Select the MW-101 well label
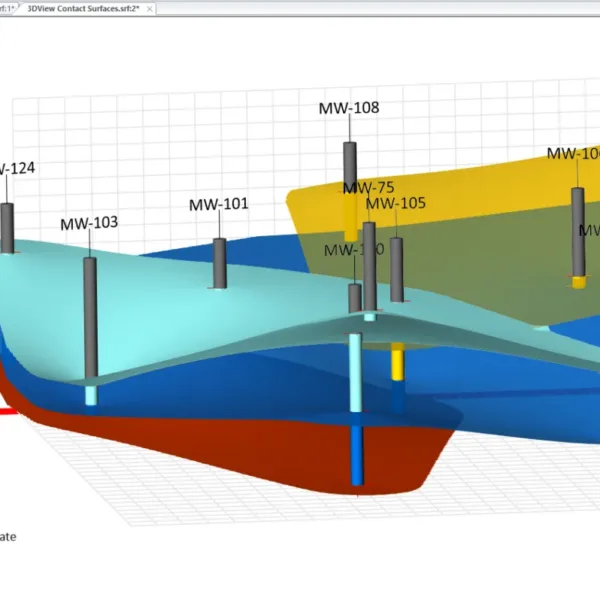 point(219,204)
